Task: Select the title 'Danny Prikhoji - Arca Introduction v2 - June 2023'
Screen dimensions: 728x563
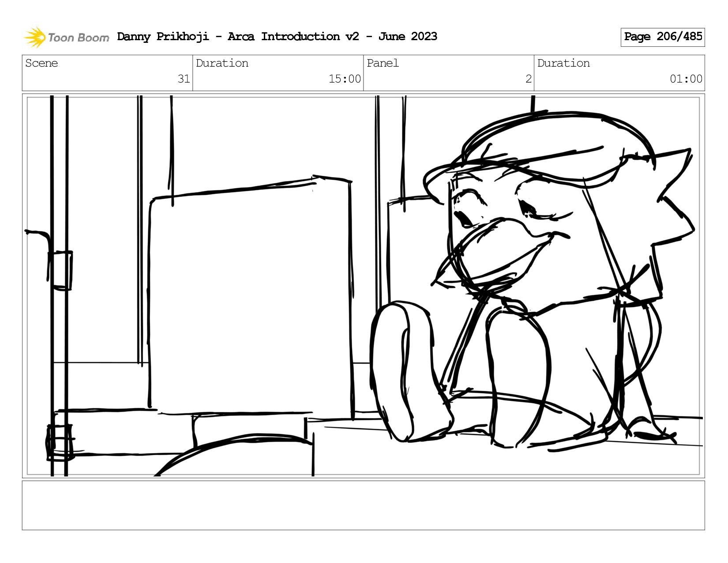Action: [x=277, y=37]
